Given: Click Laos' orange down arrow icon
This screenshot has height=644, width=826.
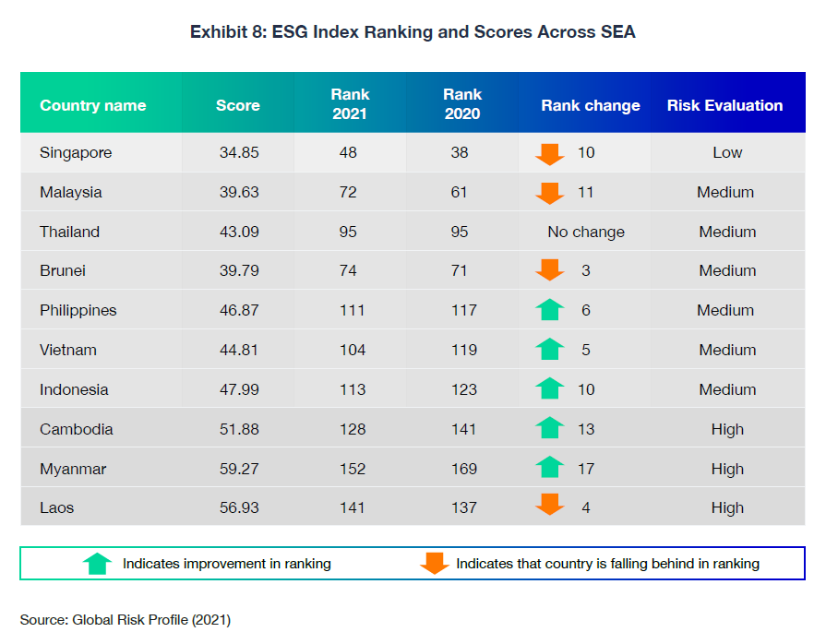Looking at the screenshot, I should tap(550, 507).
